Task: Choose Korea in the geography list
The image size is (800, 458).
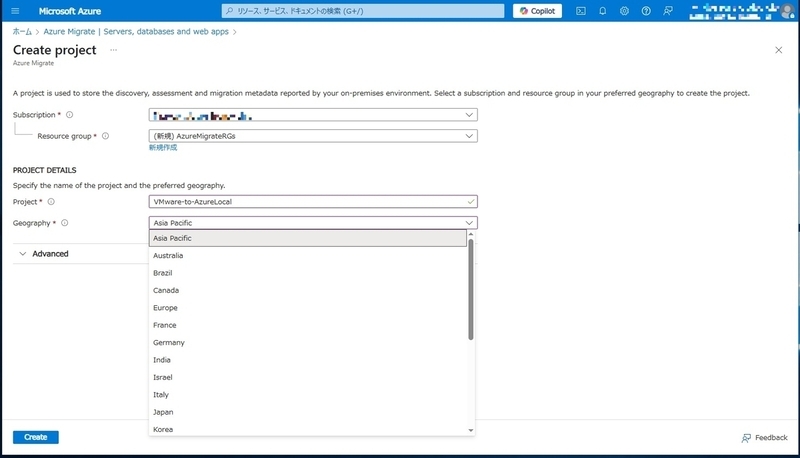Action: (x=308, y=429)
